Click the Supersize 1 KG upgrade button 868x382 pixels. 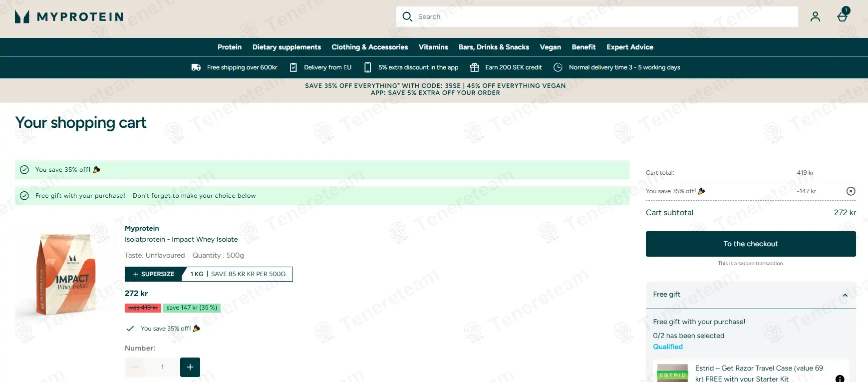click(x=209, y=274)
